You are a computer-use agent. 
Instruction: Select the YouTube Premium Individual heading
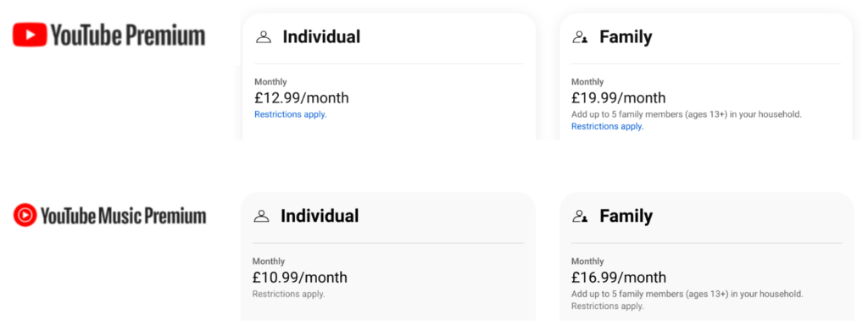[x=321, y=37]
